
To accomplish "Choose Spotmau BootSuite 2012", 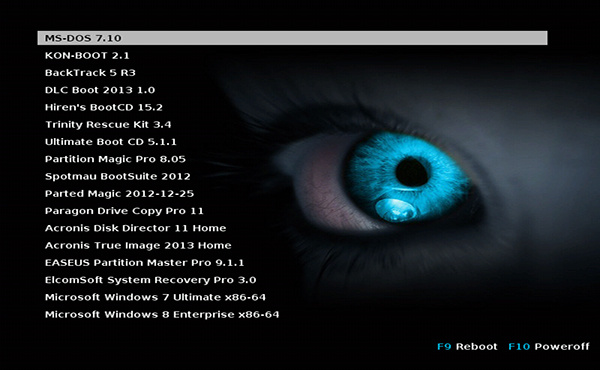I will tap(117, 176).
